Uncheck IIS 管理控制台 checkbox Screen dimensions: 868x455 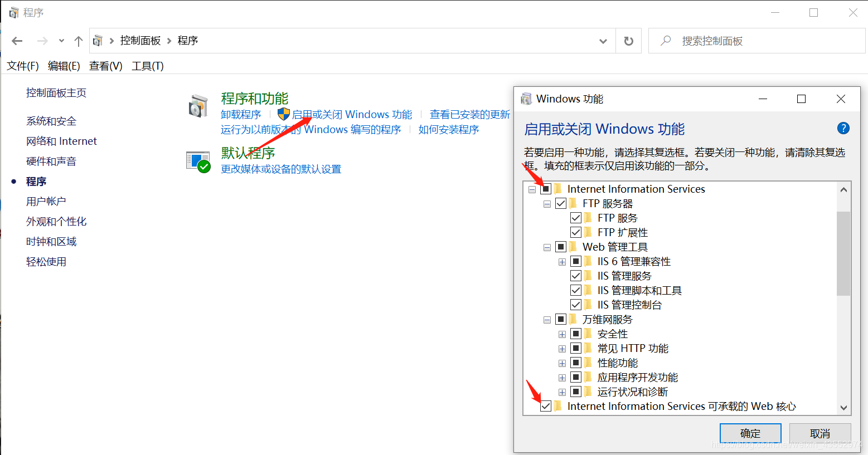click(x=576, y=305)
